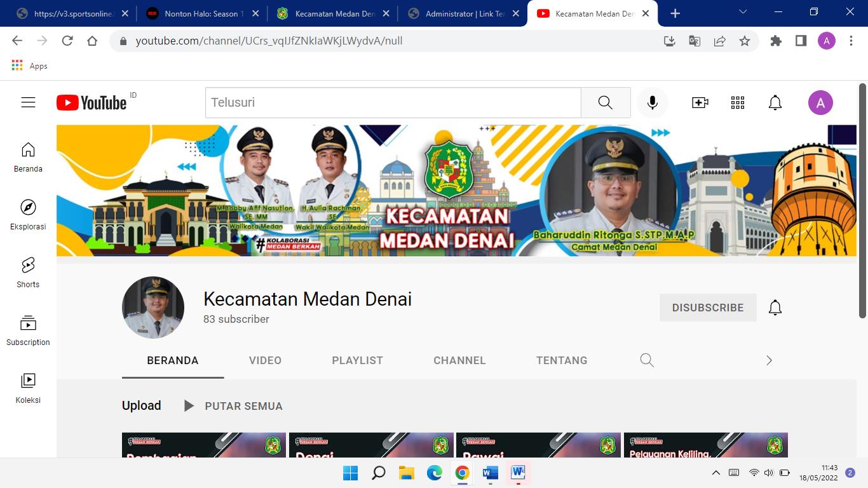Click the vertical page scrollbar
Viewport: 868px width, 488px height.
[x=862, y=200]
